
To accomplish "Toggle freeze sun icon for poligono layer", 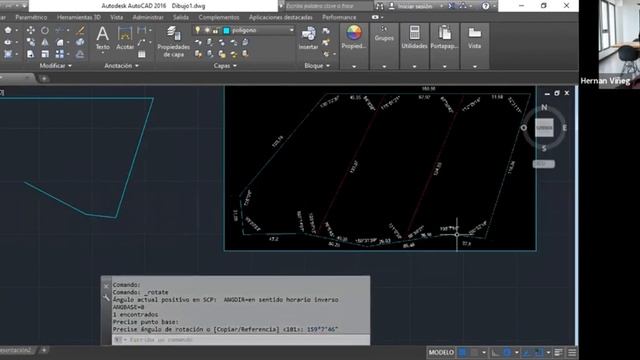I will coord(207,30).
